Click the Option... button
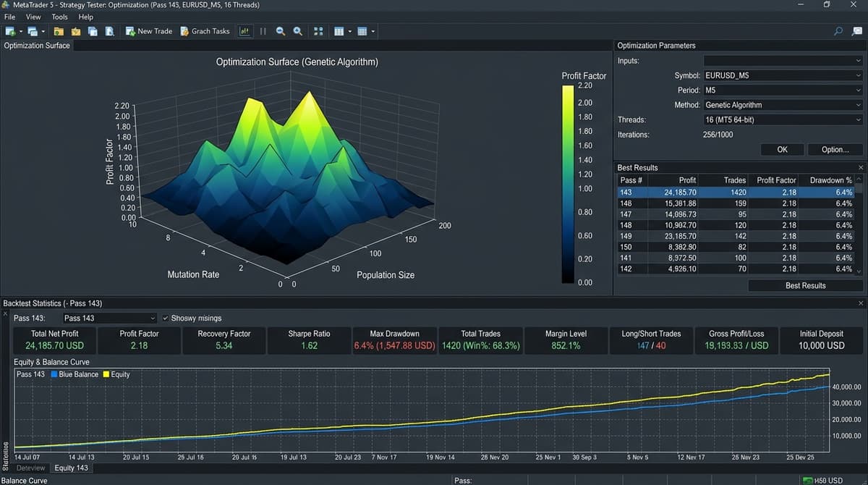This screenshot has width=868, height=485. [835, 150]
